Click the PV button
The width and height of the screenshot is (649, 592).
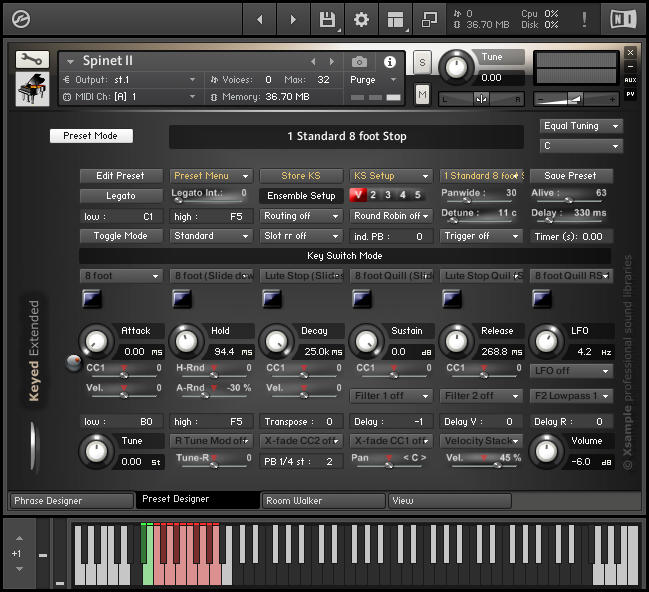point(630,94)
